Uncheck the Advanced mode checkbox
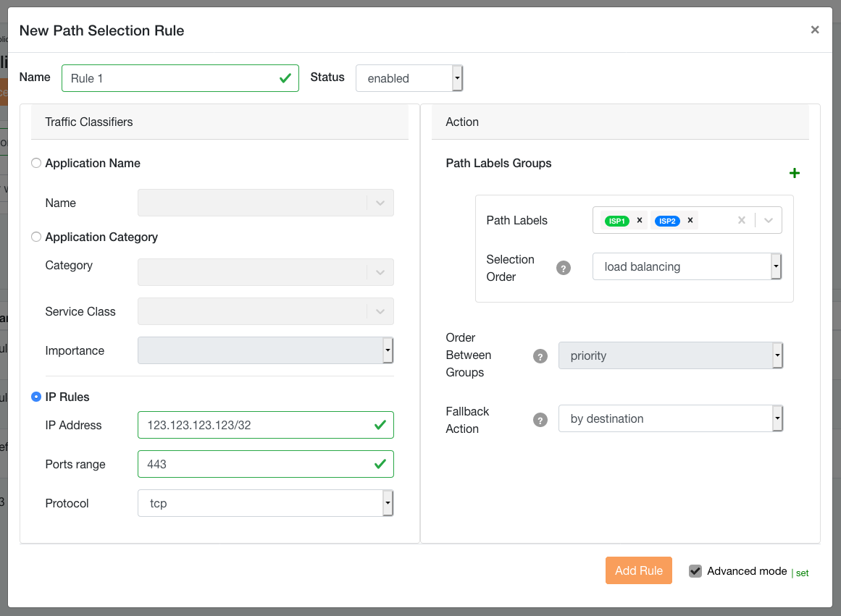 695,571
